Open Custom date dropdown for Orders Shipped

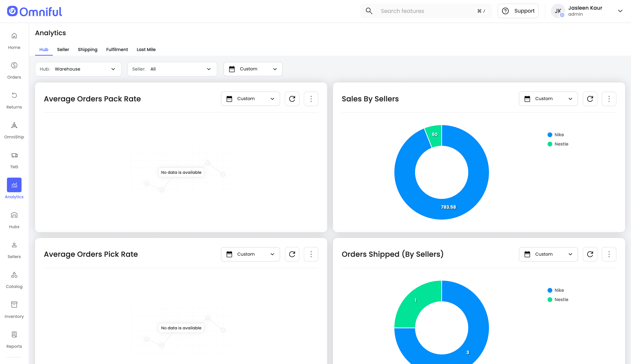[x=548, y=254]
